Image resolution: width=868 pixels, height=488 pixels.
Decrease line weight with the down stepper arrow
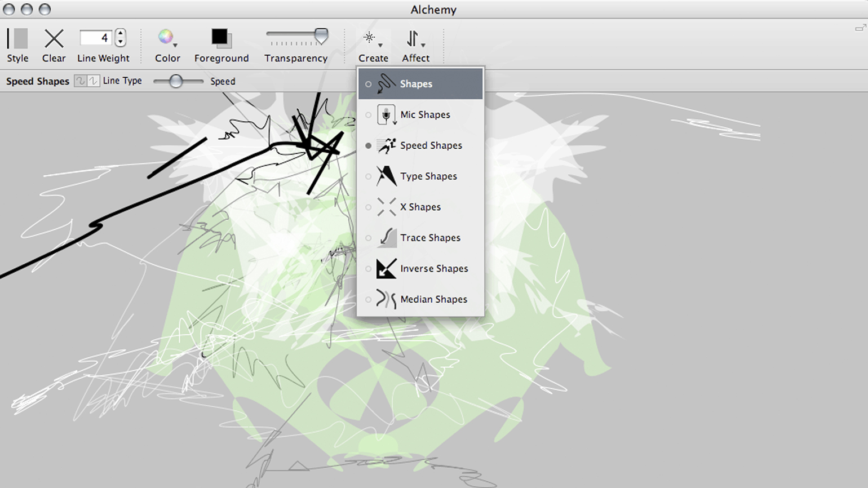(120, 42)
